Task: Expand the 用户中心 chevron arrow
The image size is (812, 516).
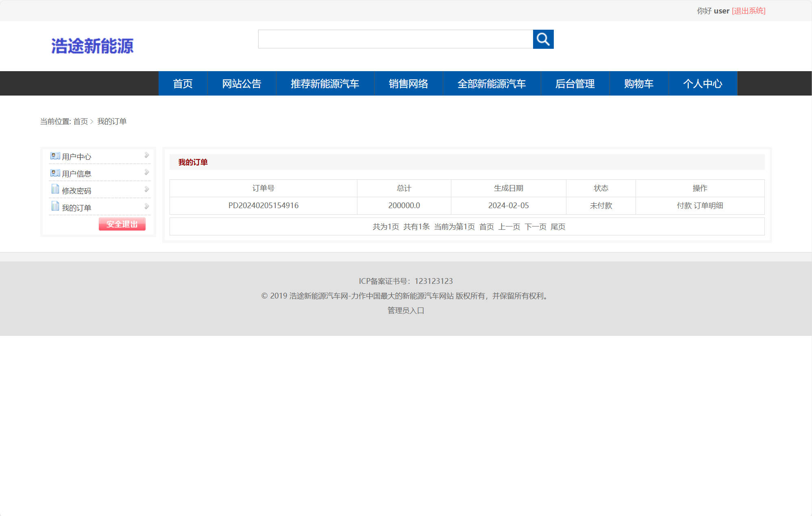Action: pyautogui.click(x=146, y=155)
